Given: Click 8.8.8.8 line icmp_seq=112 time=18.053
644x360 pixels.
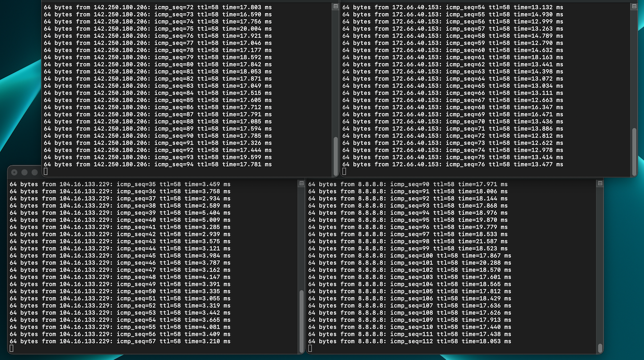Looking at the screenshot, I should click(x=410, y=341).
